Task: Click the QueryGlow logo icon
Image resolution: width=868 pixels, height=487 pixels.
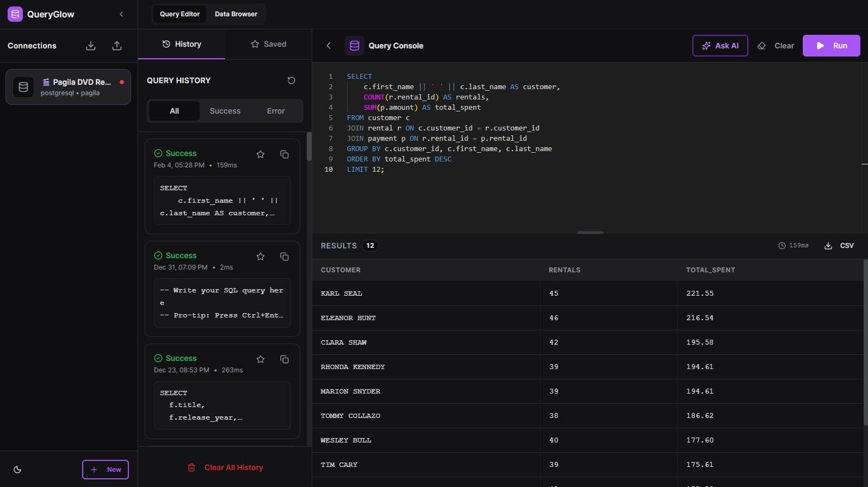Action: click(15, 14)
